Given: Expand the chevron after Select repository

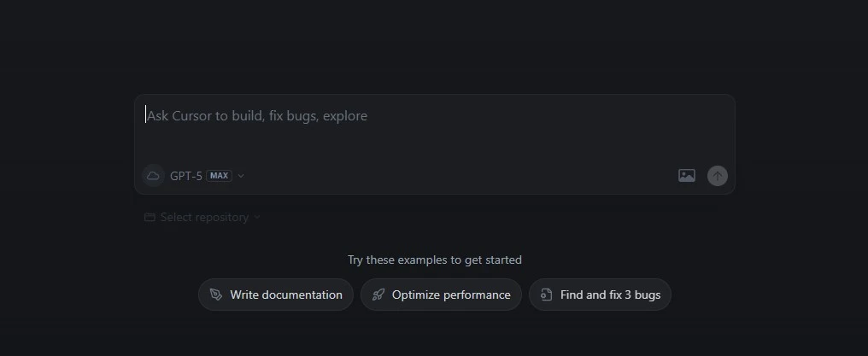Looking at the screenshot, I should [x=257, y=217].
